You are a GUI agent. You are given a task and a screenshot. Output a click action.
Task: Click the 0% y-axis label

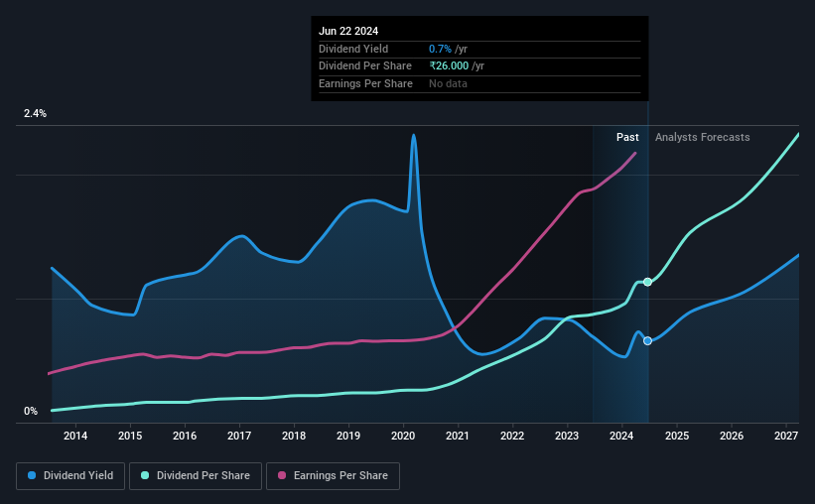(31, 411)
